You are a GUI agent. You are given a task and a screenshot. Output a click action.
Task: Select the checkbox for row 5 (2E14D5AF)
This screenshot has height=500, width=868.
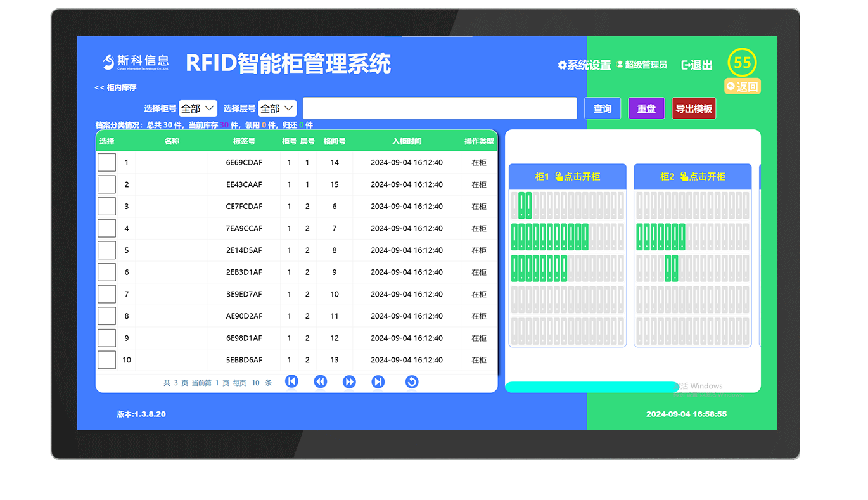click(106, 250)
